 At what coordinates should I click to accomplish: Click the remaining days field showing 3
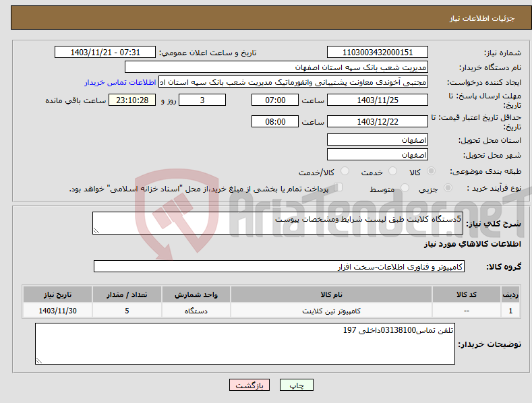pos(202,100)
